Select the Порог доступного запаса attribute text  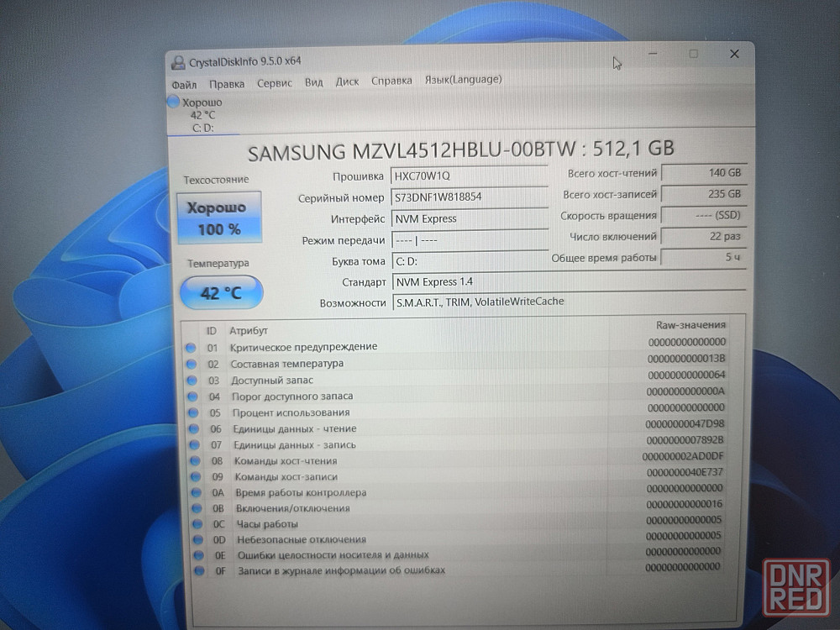click(292, 396)
